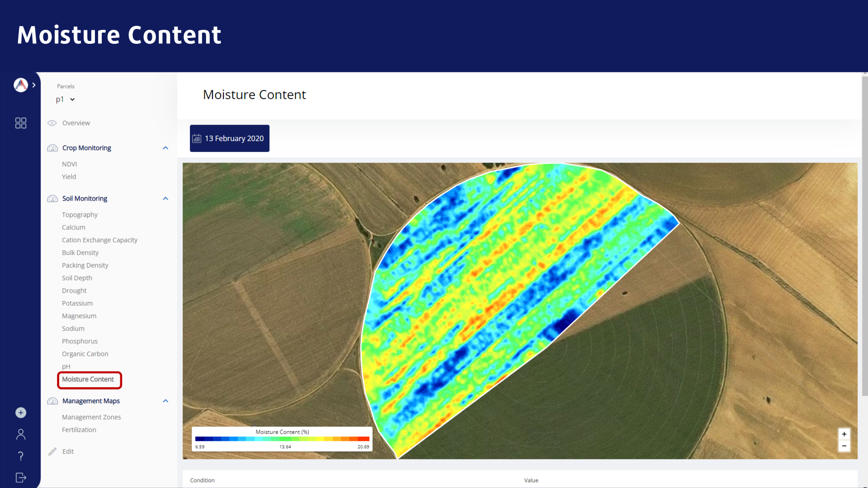Open help question mark icon
Screen dimensions: 868x488
point(21,456)
